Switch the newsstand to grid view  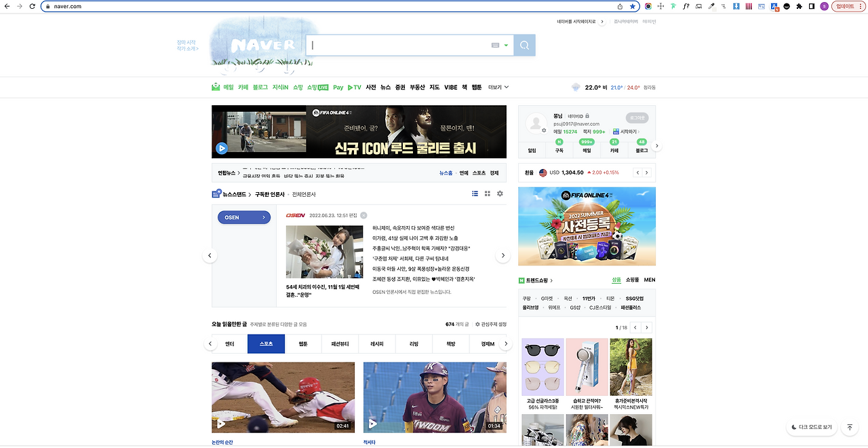pos(487,193)
